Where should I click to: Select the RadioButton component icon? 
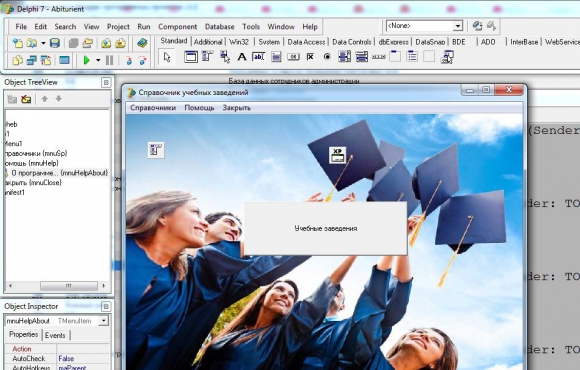[x=327, y=57]
